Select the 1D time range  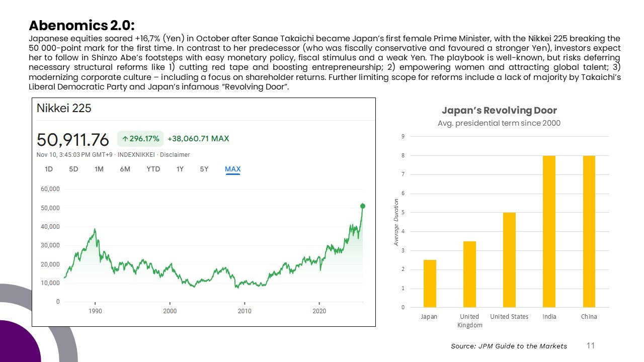[x=49, y=169]
